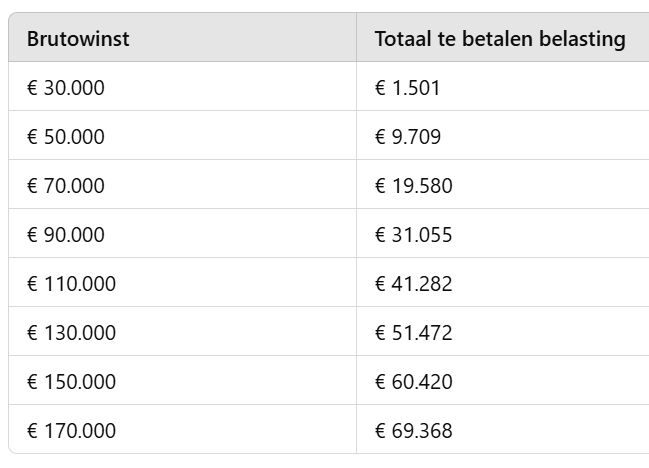The image size is (649, 468).
Task: Select the € 110.000 brutowinst cell
Action: coord(71,284)
